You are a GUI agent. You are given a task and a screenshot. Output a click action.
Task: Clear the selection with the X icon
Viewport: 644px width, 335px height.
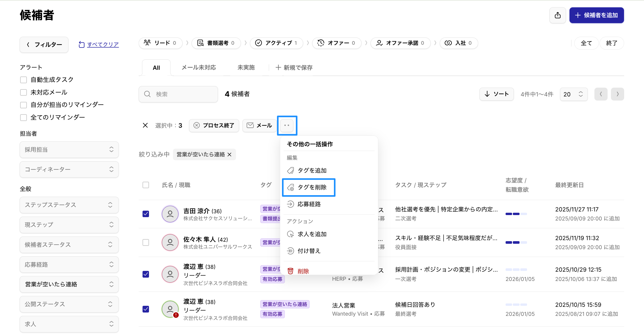click(x=145, y=125)
